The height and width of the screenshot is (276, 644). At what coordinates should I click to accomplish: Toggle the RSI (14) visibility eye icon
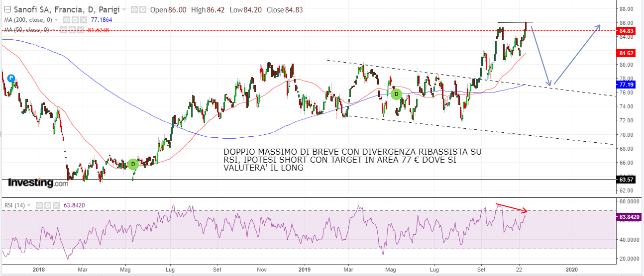point(39,205)
